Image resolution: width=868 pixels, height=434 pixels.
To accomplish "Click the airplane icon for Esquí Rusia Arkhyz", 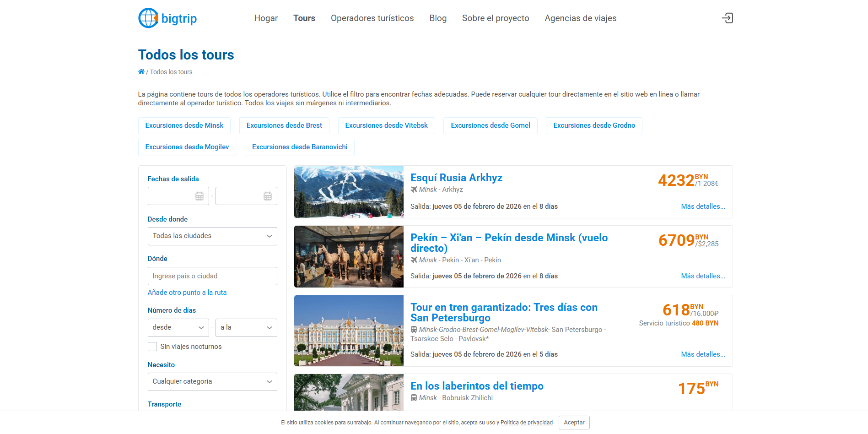I will pyautogui.click(x=414, y=190).
